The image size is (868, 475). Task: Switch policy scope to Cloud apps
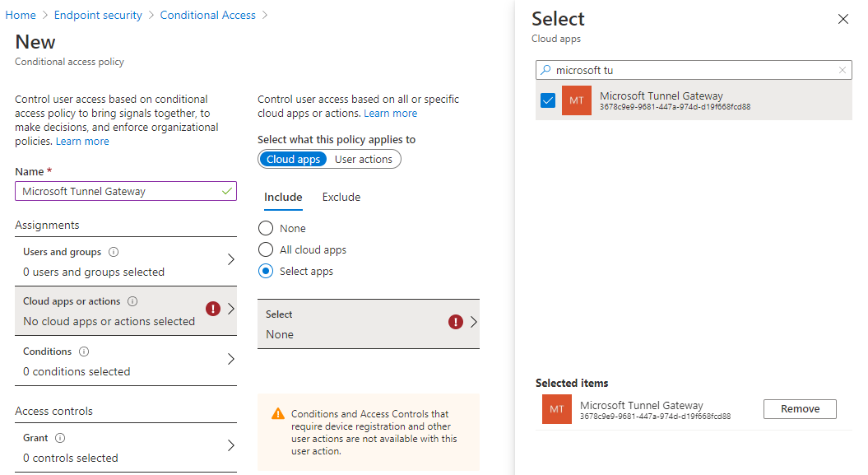tap(293, 159)
